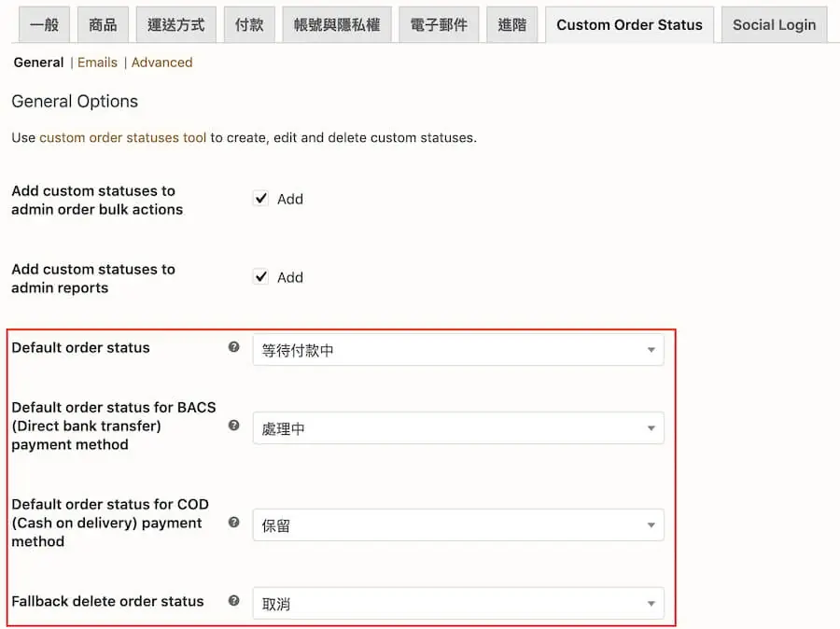Switch to the 商品 tab

(x=103, y=24)
